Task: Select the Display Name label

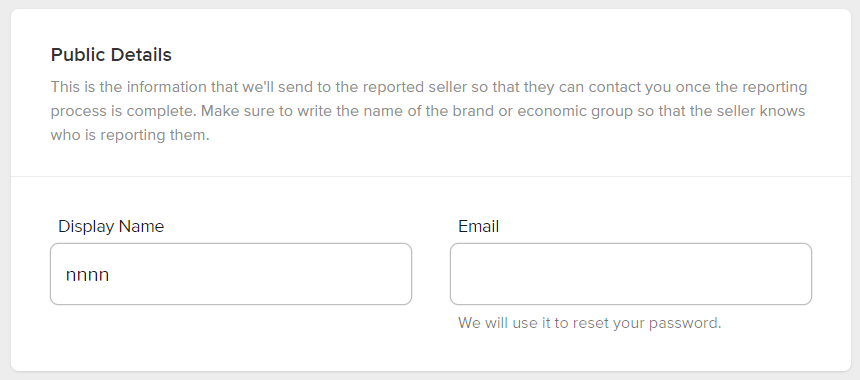Action: (x=111, y=226)
